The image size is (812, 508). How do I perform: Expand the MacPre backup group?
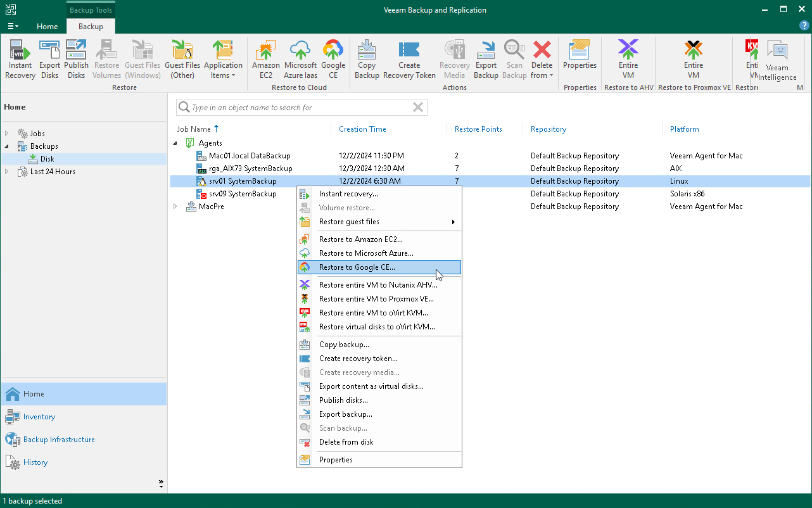175,206
